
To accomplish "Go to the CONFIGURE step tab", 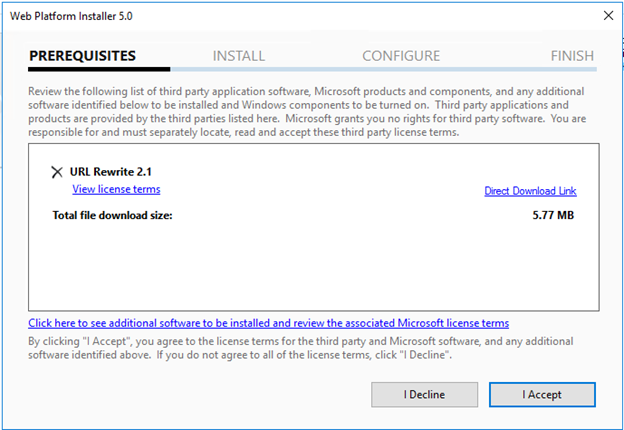I will 400,56.
